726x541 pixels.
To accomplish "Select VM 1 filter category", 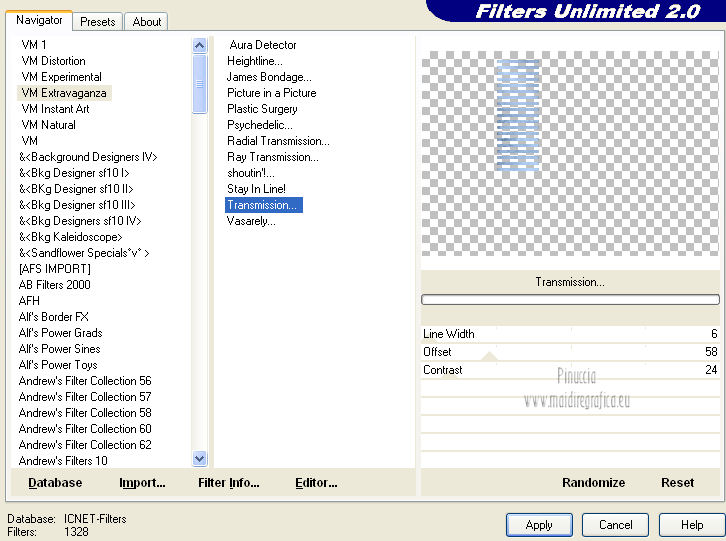I will pos(34,45).
